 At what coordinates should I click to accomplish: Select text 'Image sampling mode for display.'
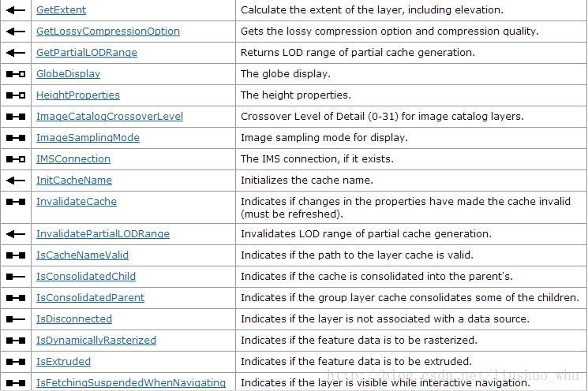coord(324,138)
